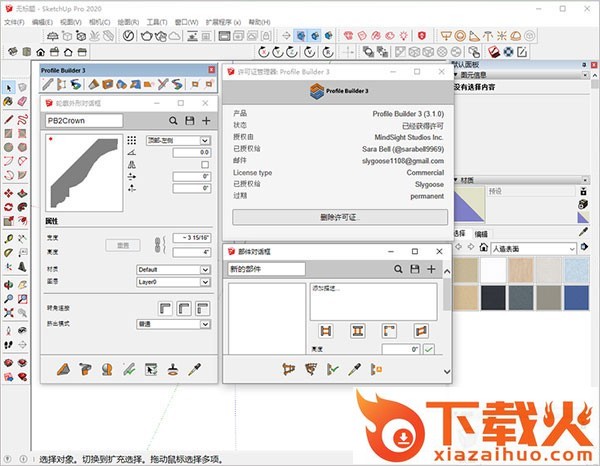Toggle the mirror checkbox in profile dialog
This screenshot has width=600, height=466.
(205, 164)
